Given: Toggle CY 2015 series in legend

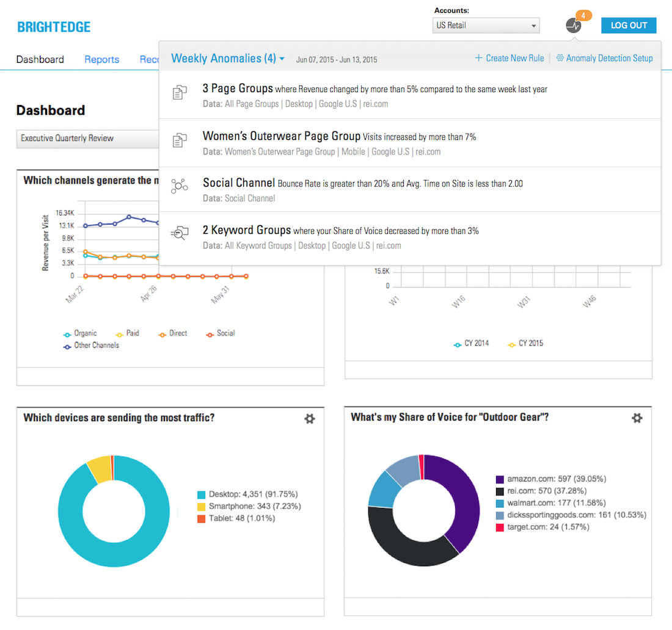Looking at the screenshot, I should point(525,344).
